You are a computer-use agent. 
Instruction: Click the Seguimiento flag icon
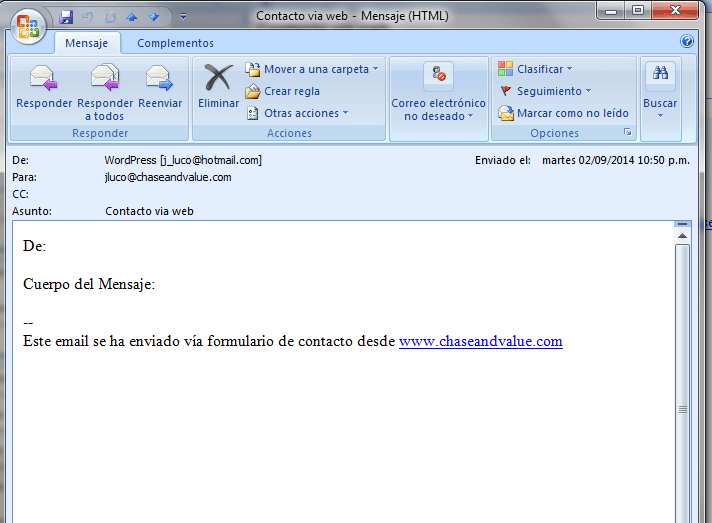(505, 91)
